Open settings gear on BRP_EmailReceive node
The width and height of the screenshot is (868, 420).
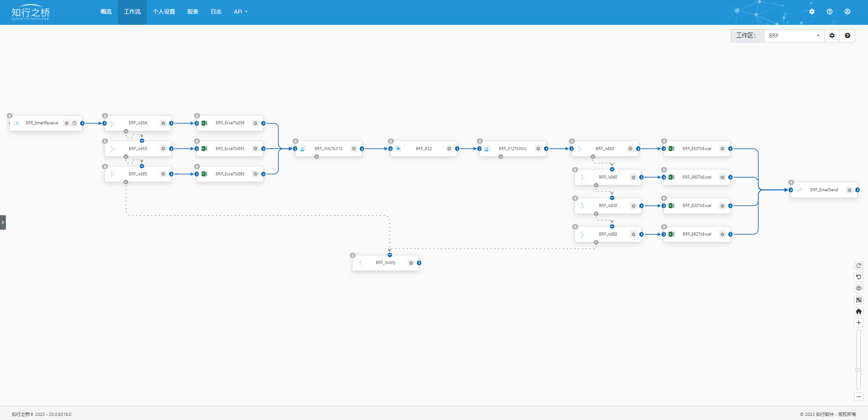[x=67, y=123]
